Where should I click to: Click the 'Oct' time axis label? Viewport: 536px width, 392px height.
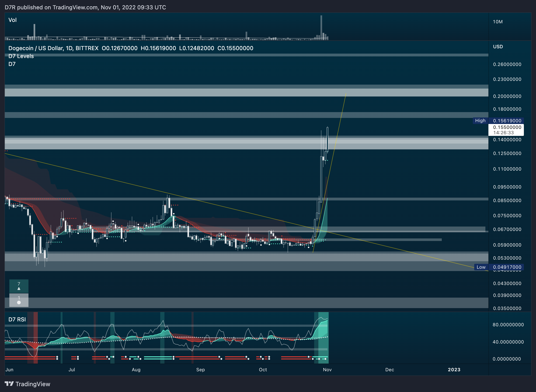tap(263, 369)
